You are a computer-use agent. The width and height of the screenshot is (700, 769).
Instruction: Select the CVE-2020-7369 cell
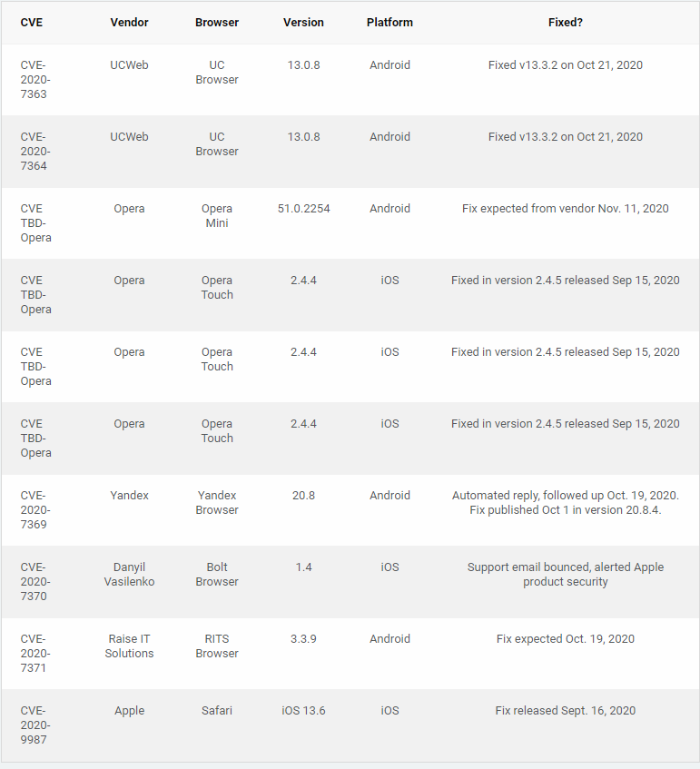pos(35,510)
